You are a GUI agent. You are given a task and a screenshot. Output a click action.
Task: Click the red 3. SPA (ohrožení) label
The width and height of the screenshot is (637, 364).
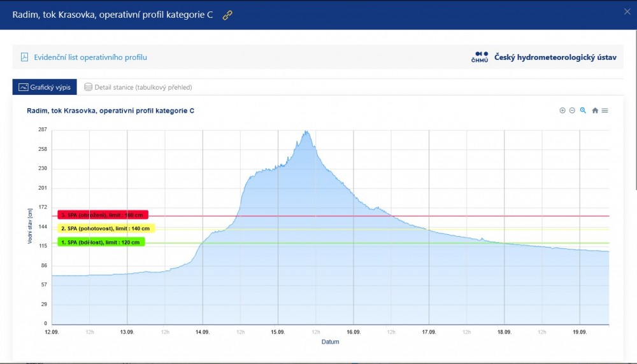pyautogui.click(x=103, y=215)
